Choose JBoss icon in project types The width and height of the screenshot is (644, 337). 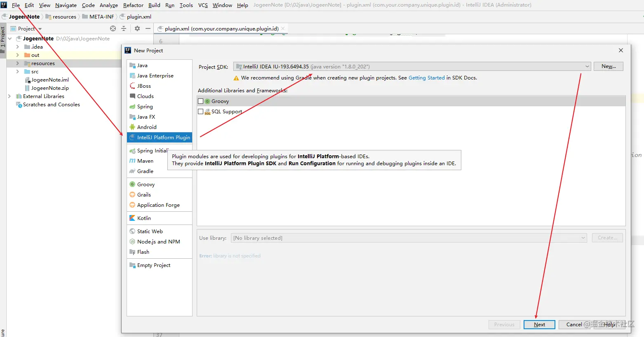(132, 86)
